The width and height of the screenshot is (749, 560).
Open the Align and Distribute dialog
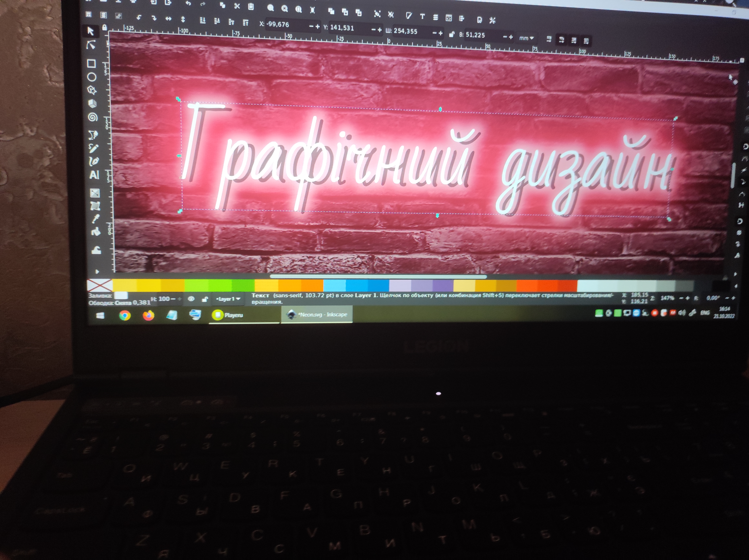[x=462, y=18]
